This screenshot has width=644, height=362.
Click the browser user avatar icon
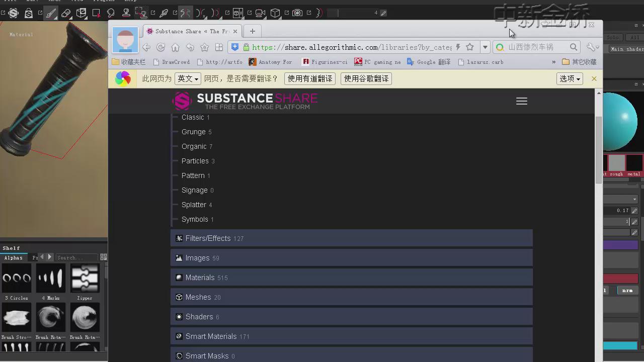(x=125, y=40)
